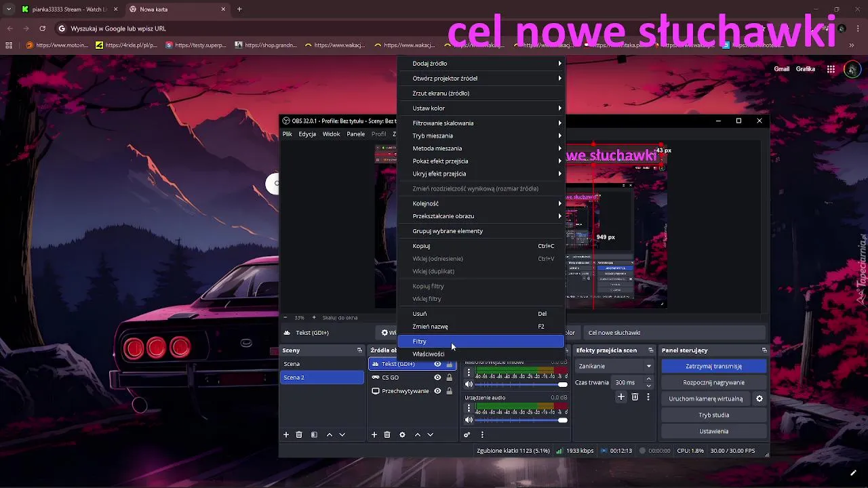Viewport: 868px width, 488px height.
Task: Click Uruchom kamerę wirtualną button
Action: point(705,399)
